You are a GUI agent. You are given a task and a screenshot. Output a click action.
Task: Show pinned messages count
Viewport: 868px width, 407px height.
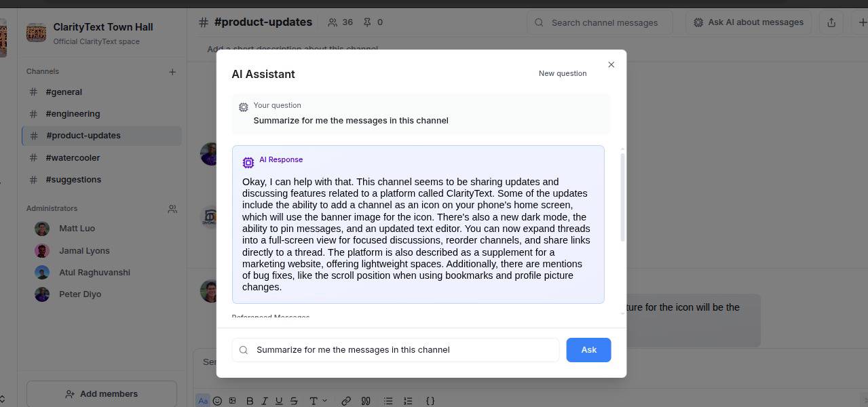tap(373, 22)
